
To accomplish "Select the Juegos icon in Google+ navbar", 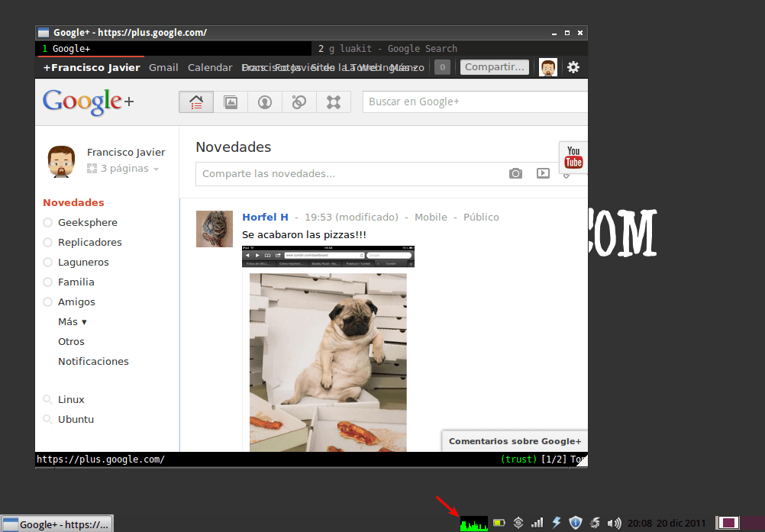I will pos(334,102).
